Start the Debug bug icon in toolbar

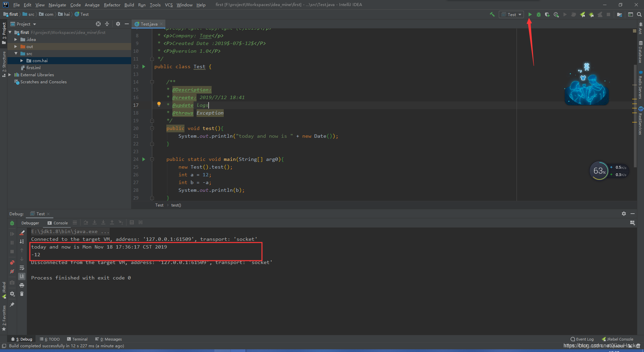[x=539, y=14]
